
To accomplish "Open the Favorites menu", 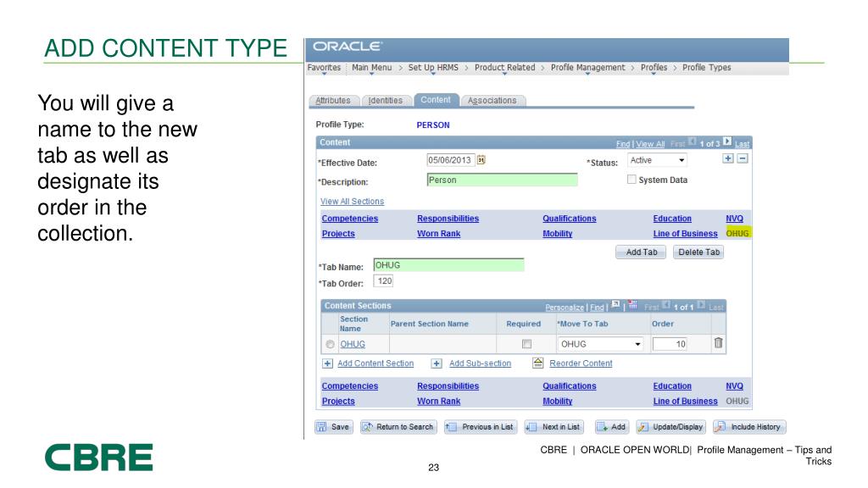I will point(324,68).
